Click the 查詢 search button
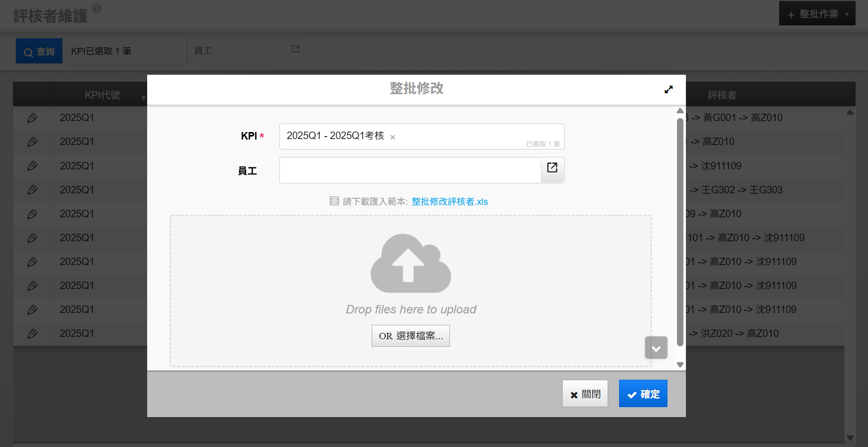Viewport: 868px width, 447px height. [39, 51]
